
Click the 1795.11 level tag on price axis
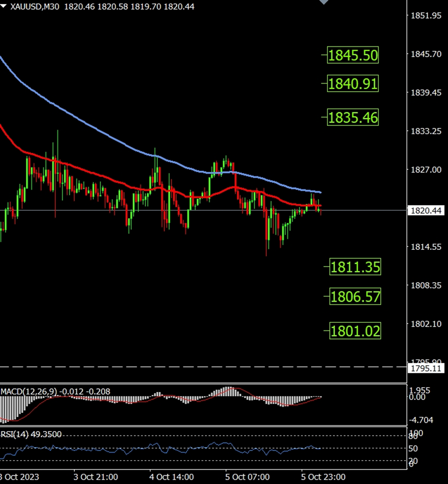[x=425, y=369]
